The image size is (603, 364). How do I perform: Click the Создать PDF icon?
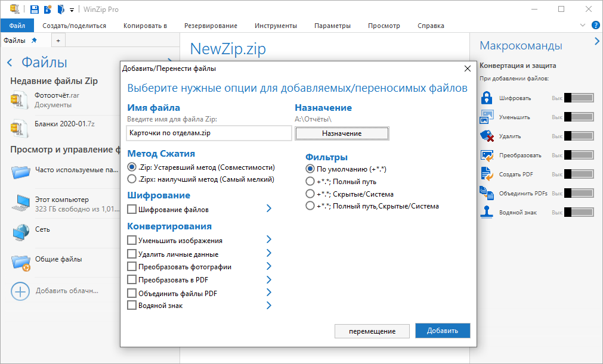(x=487, y=174)
